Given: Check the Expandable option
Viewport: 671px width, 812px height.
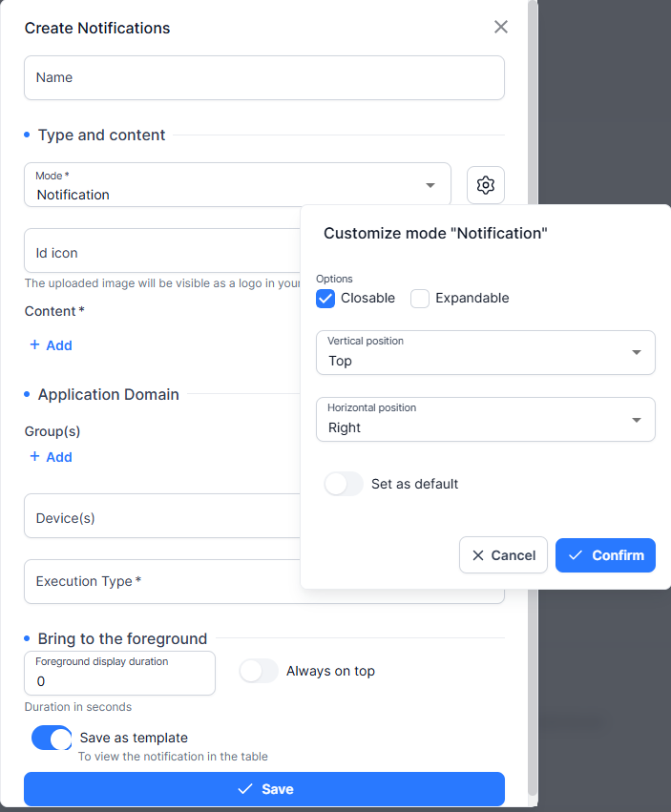Looking at the screenshot, I should click(x=420, y=299).
